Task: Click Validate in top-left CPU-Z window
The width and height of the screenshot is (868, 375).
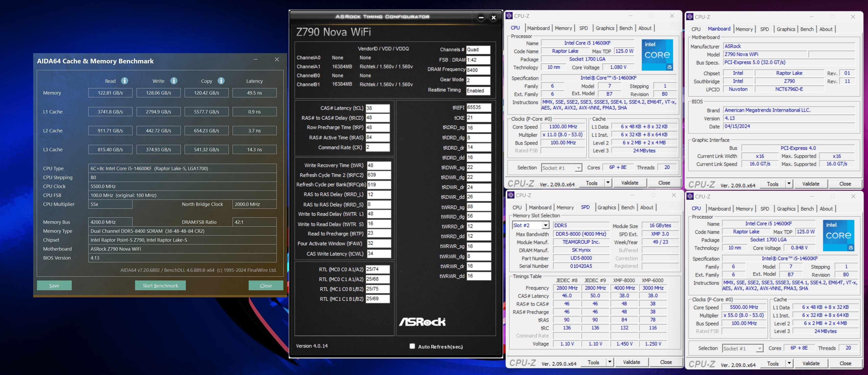Action: point(630,183)
